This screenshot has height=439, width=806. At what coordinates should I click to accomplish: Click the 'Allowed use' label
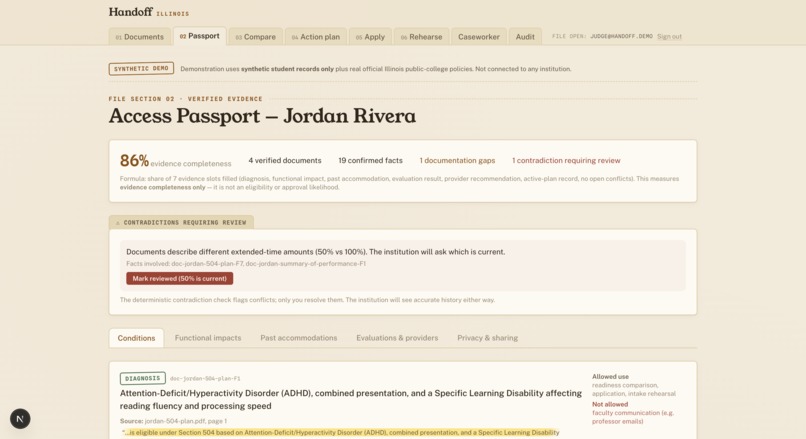[610, 376]
